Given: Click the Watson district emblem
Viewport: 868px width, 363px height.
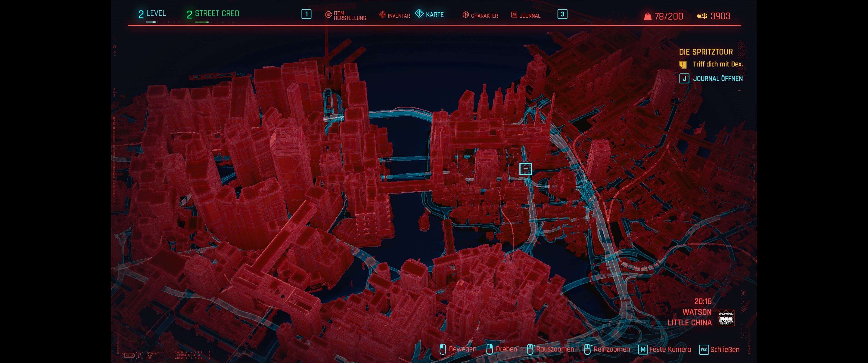Looking at the screenshot, I should click(726, 318).
